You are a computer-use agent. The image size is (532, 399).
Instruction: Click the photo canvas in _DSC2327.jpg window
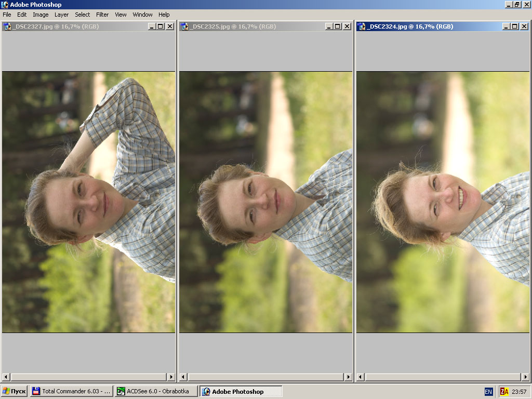(88, 202)
